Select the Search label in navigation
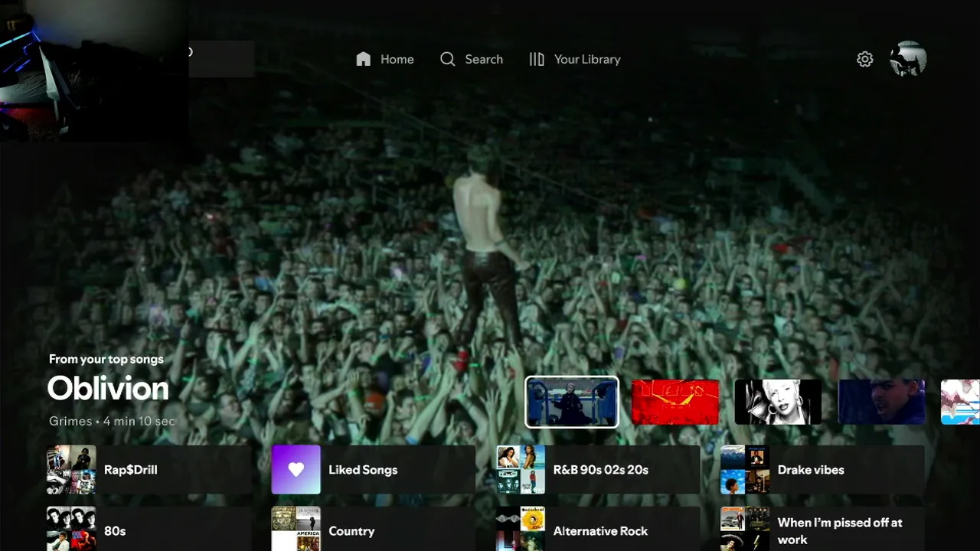The width and height of the screenshot is (980, 551). click(x=484, y=59)
